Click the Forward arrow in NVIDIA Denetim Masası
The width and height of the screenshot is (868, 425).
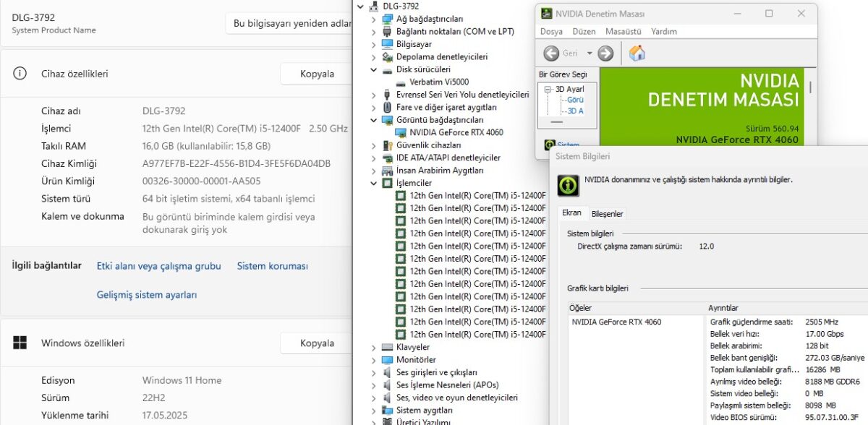coord(605,53)
